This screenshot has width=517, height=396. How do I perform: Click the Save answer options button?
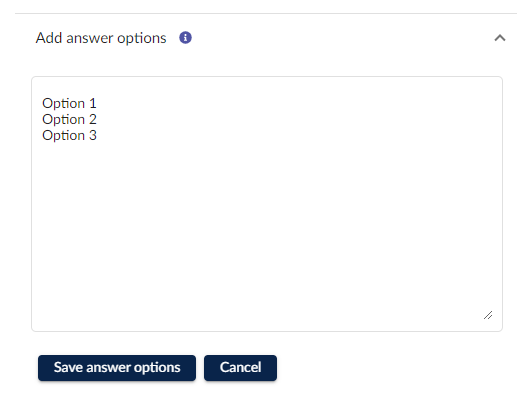[x=117, y=368]
